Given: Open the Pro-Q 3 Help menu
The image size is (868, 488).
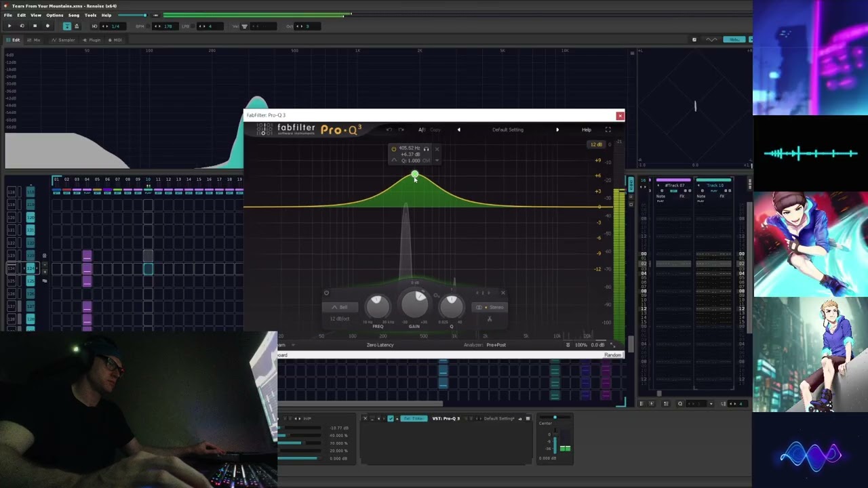Looking at the screenshot, I should tap(587, 129).
